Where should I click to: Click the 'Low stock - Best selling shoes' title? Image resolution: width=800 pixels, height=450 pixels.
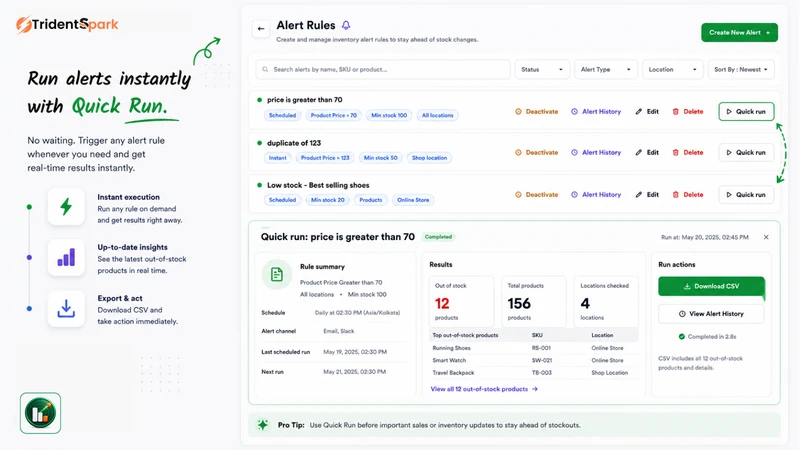318,185
